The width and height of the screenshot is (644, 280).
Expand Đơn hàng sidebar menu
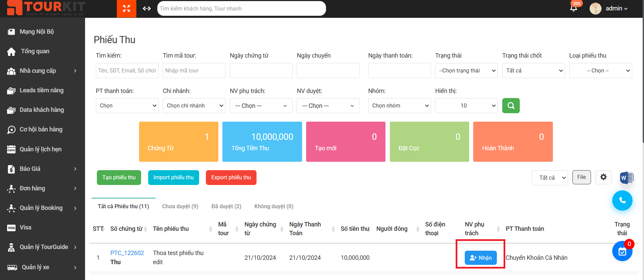(x=43, y=188)
